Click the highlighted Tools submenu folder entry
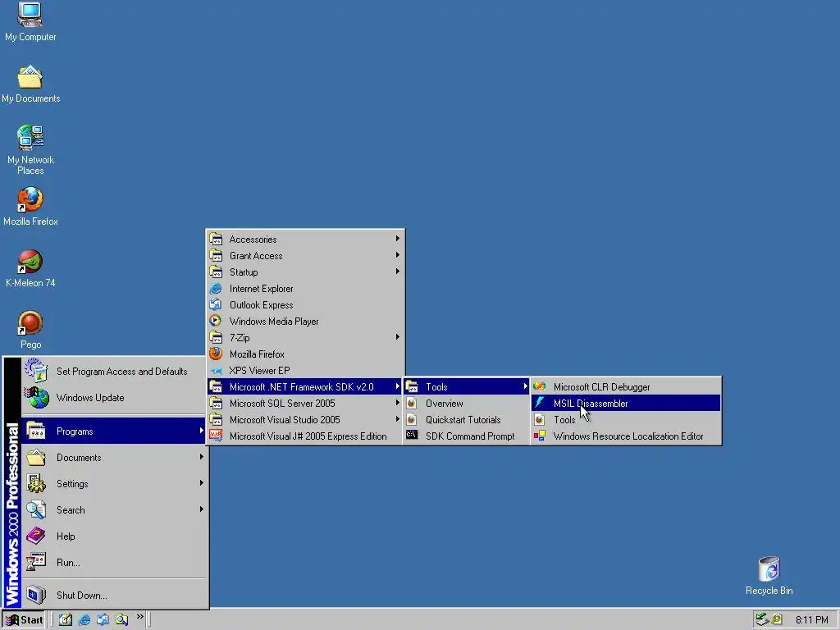The height and width of the screenshot is (630, 840). (467, 387)
